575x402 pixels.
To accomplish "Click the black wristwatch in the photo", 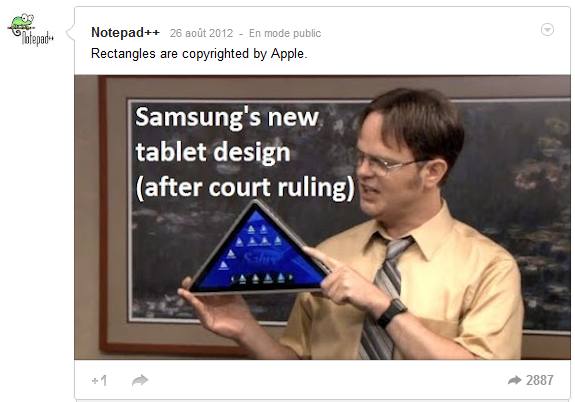I will (x=392, y=313).
